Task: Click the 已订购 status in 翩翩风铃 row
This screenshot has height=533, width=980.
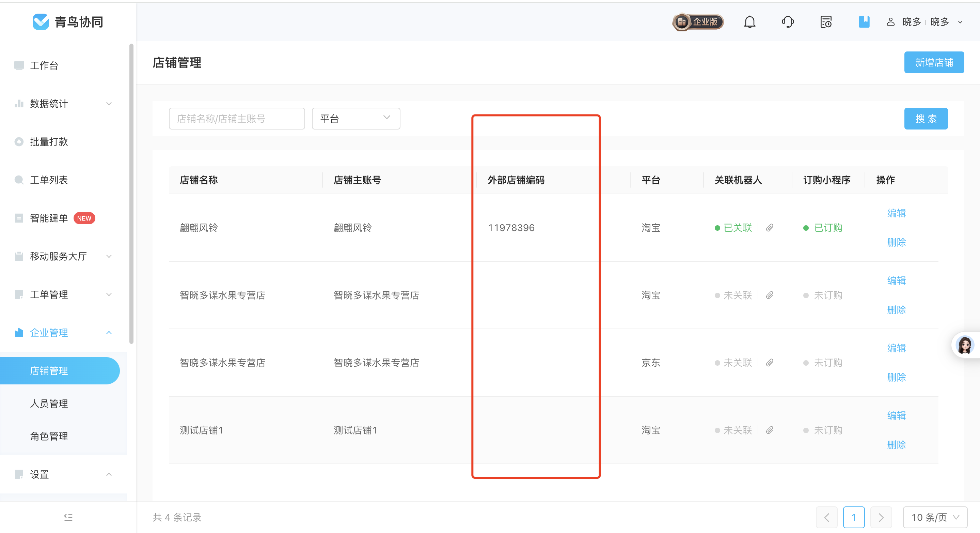Action: pyautogui.click(x=822, y=228)
